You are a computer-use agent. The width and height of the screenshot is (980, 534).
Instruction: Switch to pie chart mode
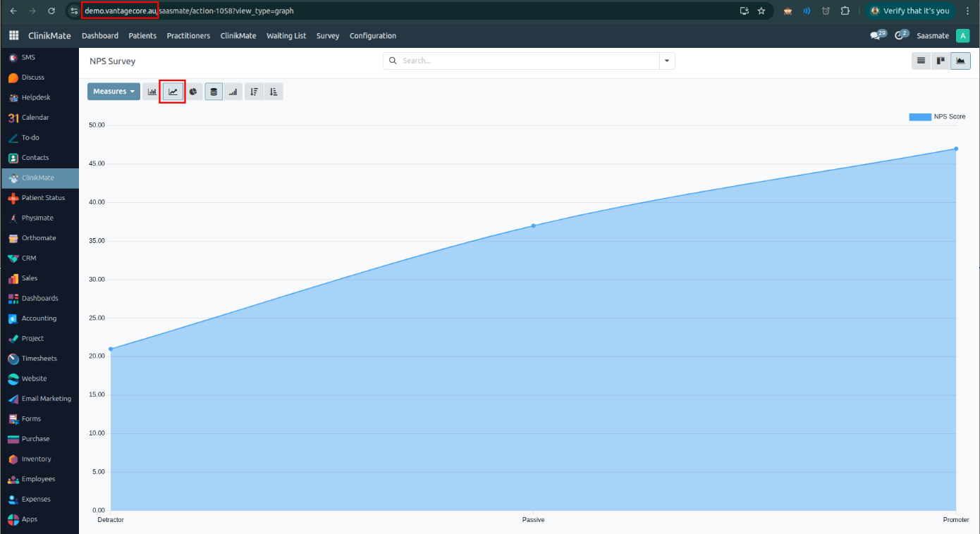point(193,92)
